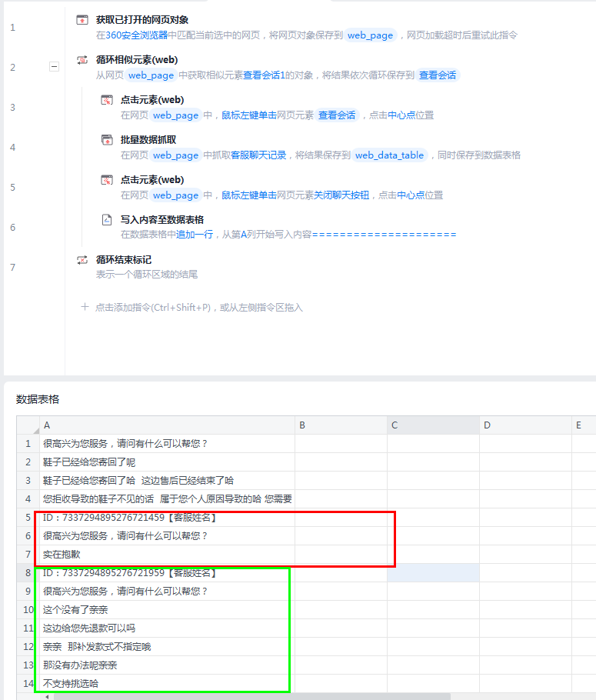
Task: Click cell 实在抱歉
Action: (167, 555)
